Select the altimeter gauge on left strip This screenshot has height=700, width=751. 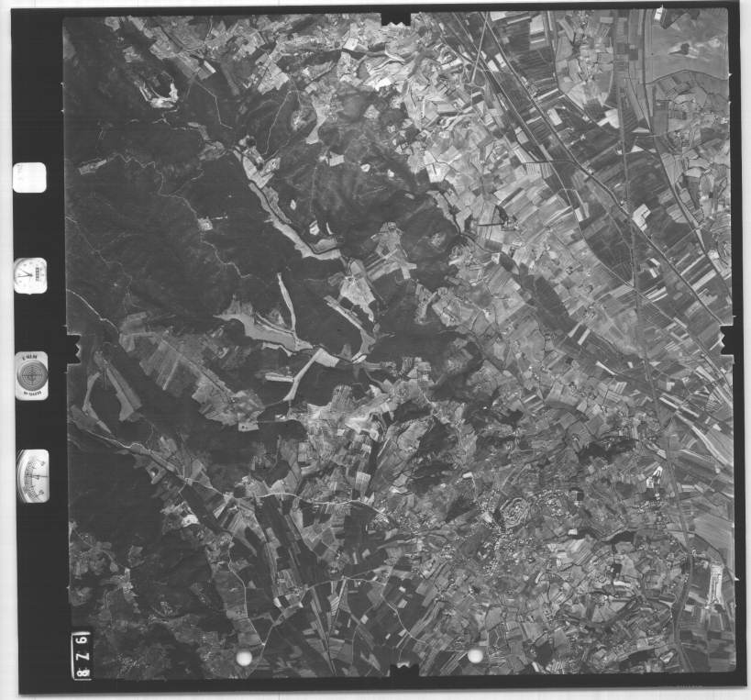(33, 476)
